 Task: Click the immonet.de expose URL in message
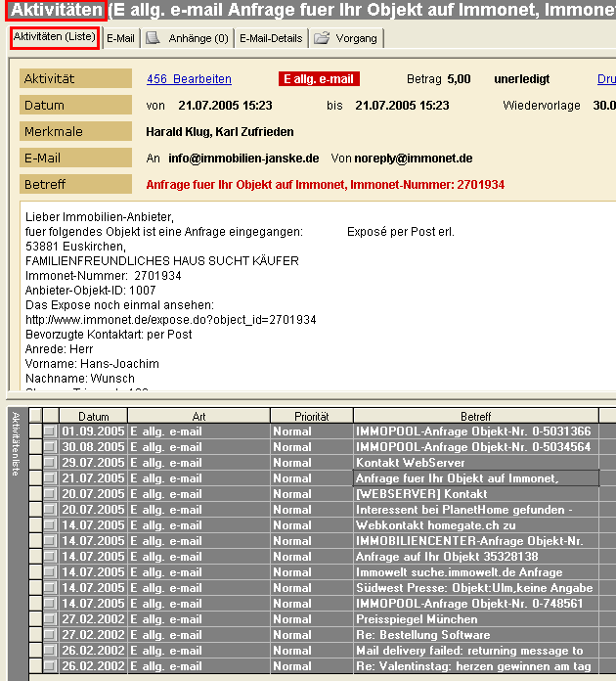170,320
